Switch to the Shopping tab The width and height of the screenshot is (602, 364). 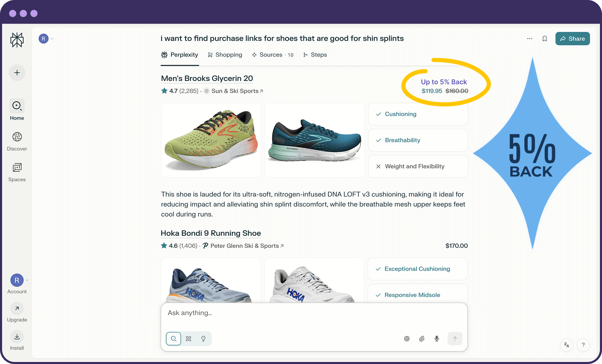click(225, 55)
